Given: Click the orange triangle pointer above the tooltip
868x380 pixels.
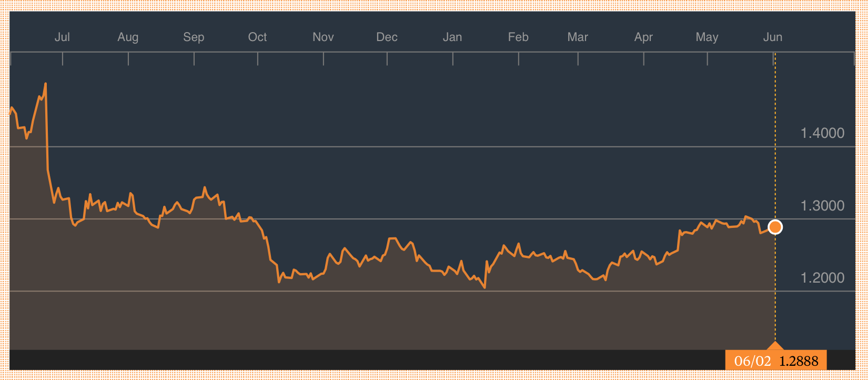Looking at the screenshot, I should coord(775,346).
